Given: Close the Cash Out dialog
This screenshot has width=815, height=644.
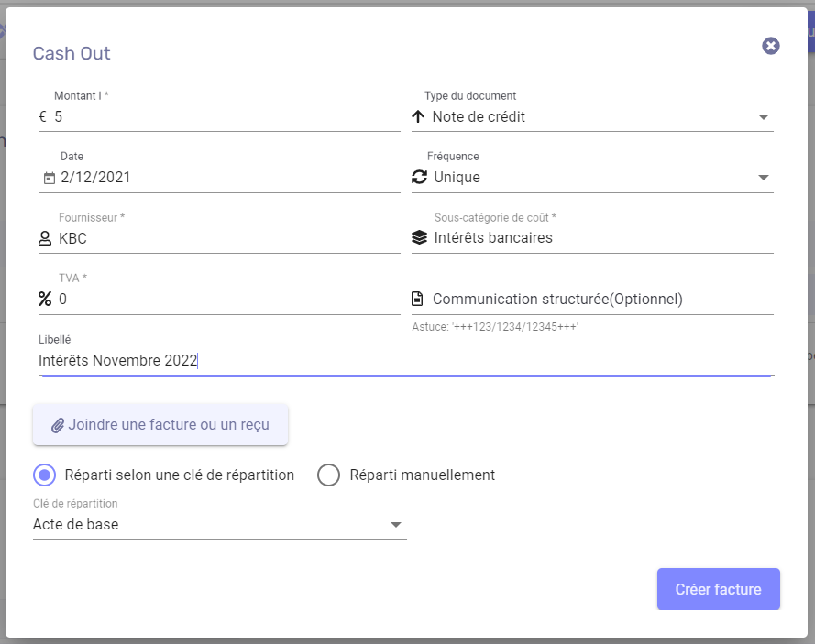Looking at the screenshot, I should pyautogui.click(x=771, y=46).
